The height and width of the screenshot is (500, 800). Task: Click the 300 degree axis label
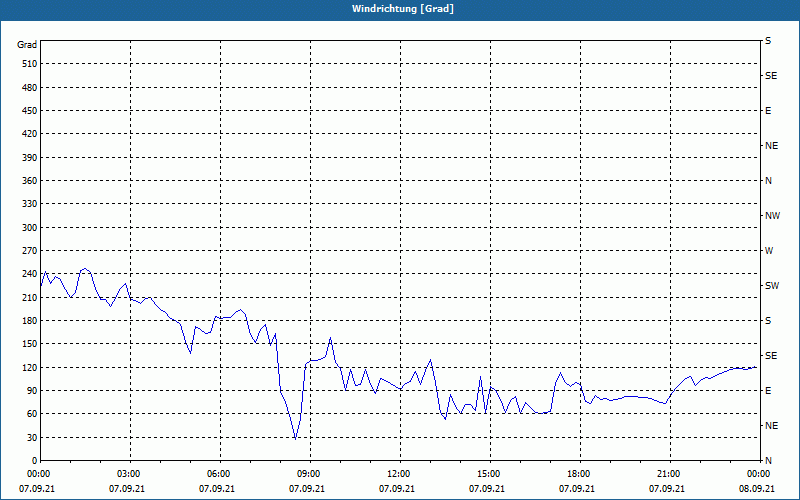[30, 228]
